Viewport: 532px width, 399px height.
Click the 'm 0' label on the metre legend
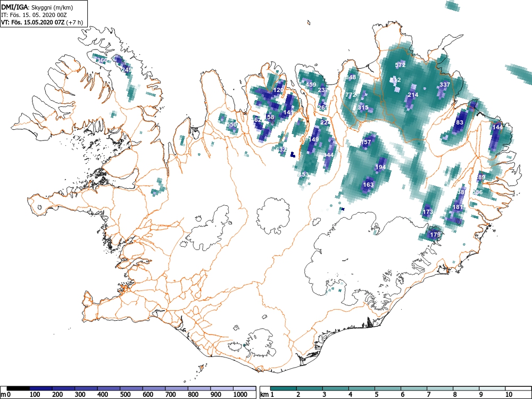tap(6, 395)
